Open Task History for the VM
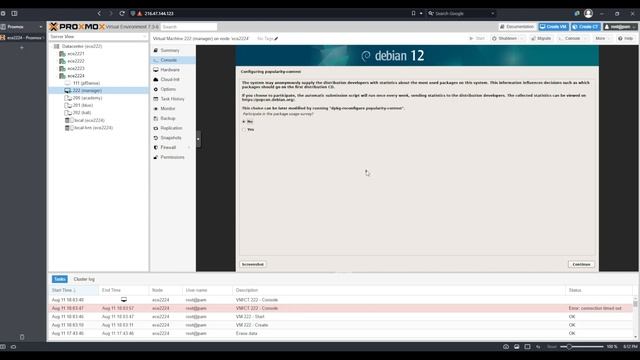Screen dimensions: 640x360 pos(172,99)
